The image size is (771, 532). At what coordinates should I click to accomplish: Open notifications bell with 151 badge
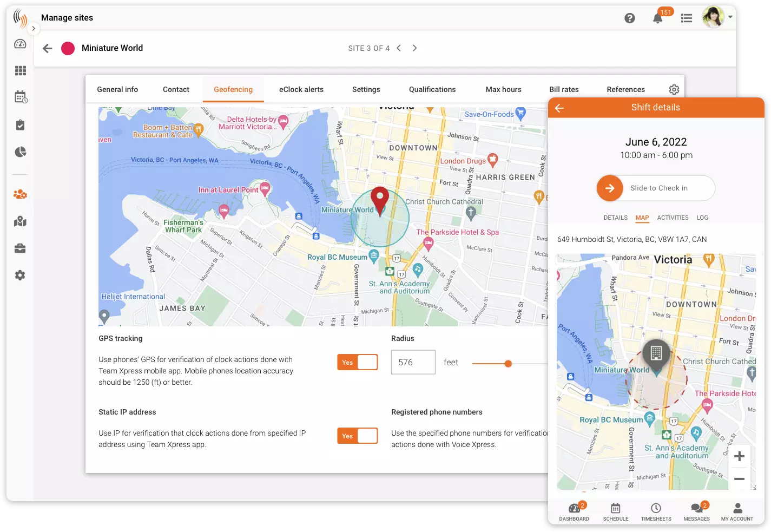click(658, 18)
